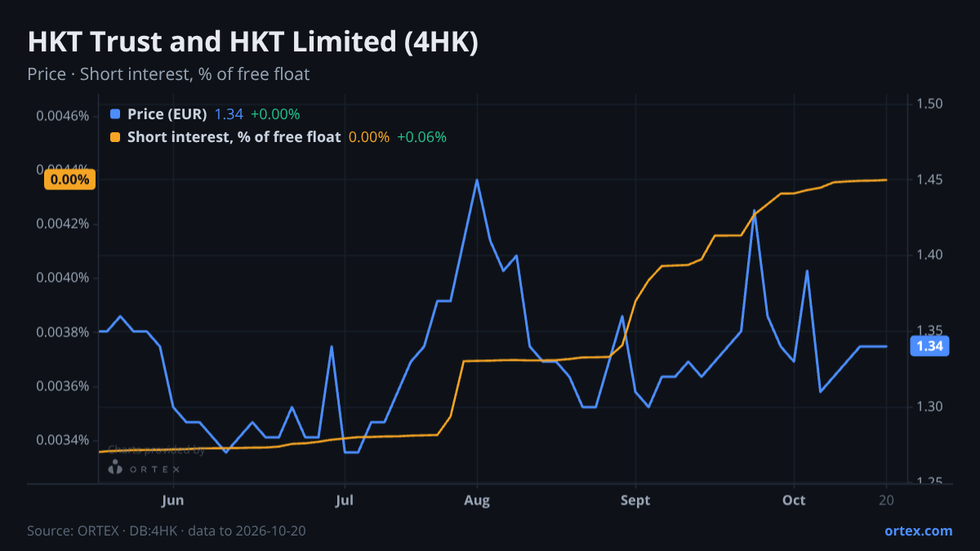Screen dimensions: 980x551
Task: Click the green +0.06% short interest change
Action: click(421, 137)
